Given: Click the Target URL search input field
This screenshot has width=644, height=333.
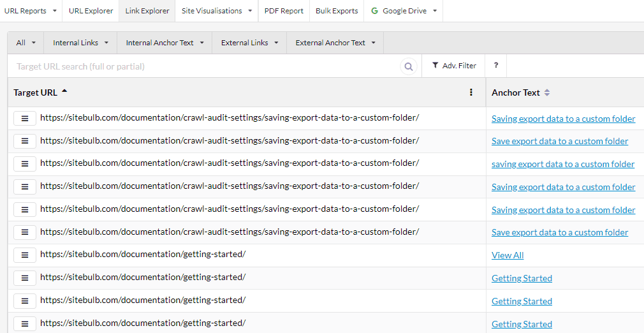Looking at the screenshot, I should tap(205, 66).
